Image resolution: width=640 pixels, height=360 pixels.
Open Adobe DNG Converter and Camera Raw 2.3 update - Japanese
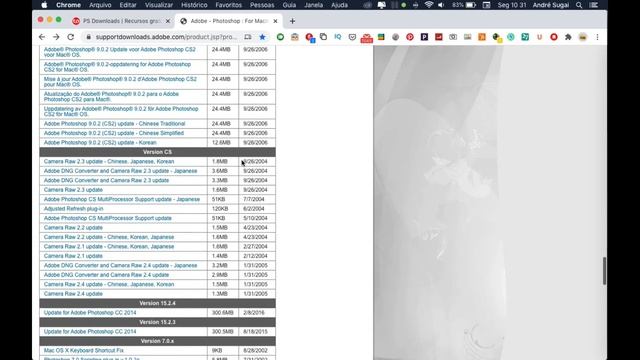point(120,171)
